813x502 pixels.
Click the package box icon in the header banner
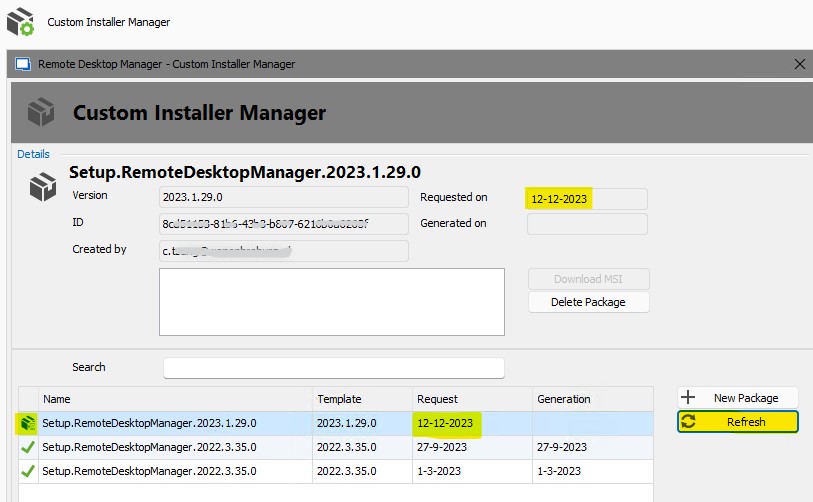[x=41, y=112]
